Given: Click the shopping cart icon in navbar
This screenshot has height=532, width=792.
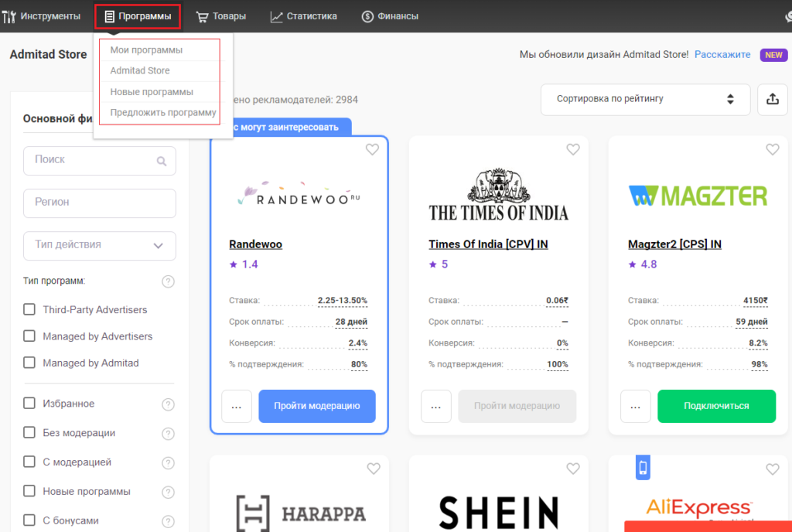Looking at the screenshot, I should click(x=202, y=17).
